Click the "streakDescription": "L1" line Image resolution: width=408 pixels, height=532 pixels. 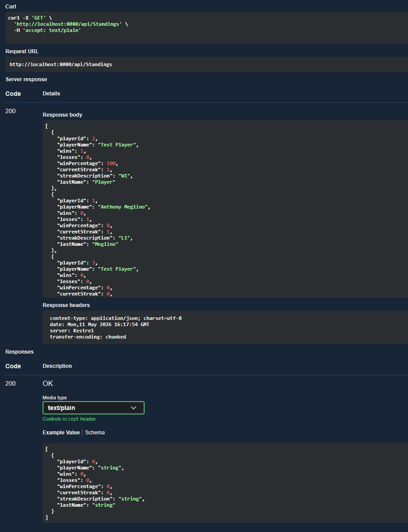pyautogui.click(x=94, y=238)
